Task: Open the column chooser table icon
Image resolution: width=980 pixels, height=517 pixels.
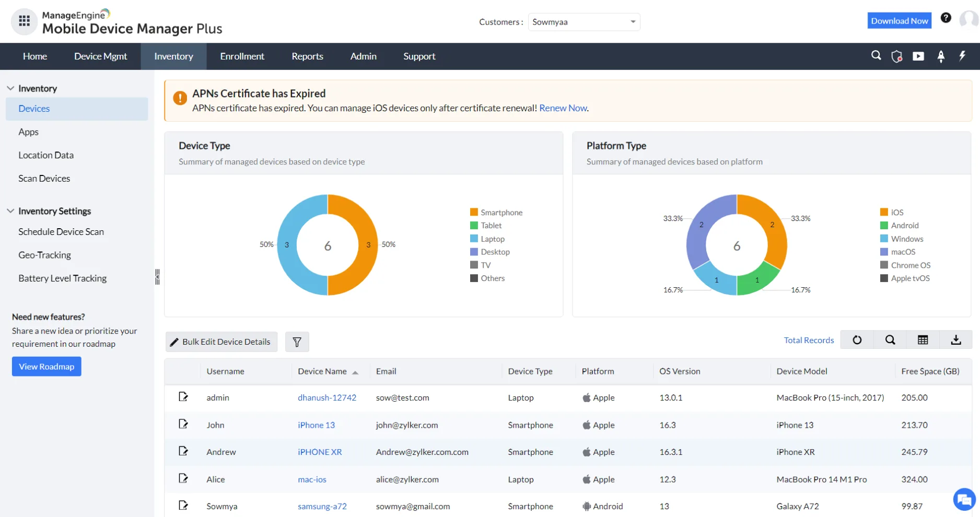Action: click(923, 340)
